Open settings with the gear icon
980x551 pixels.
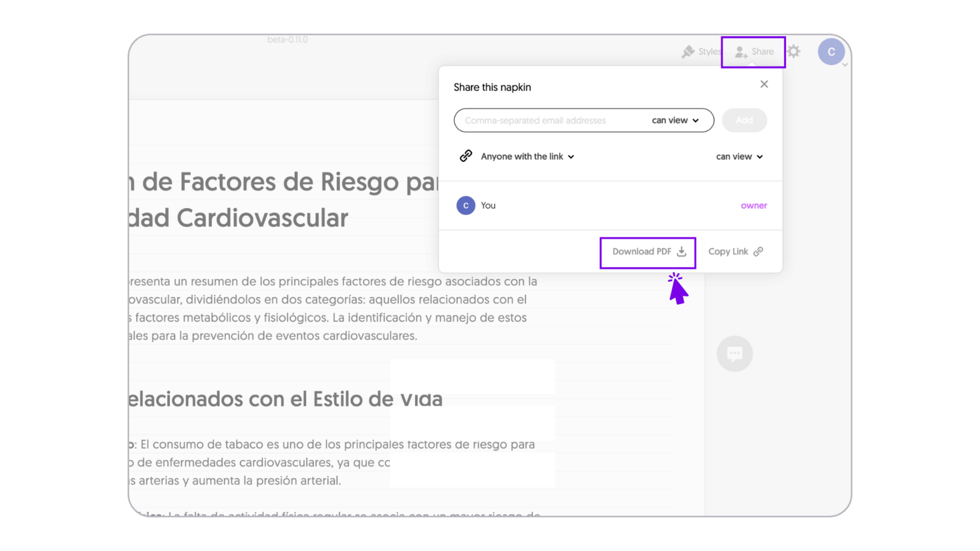794,51
